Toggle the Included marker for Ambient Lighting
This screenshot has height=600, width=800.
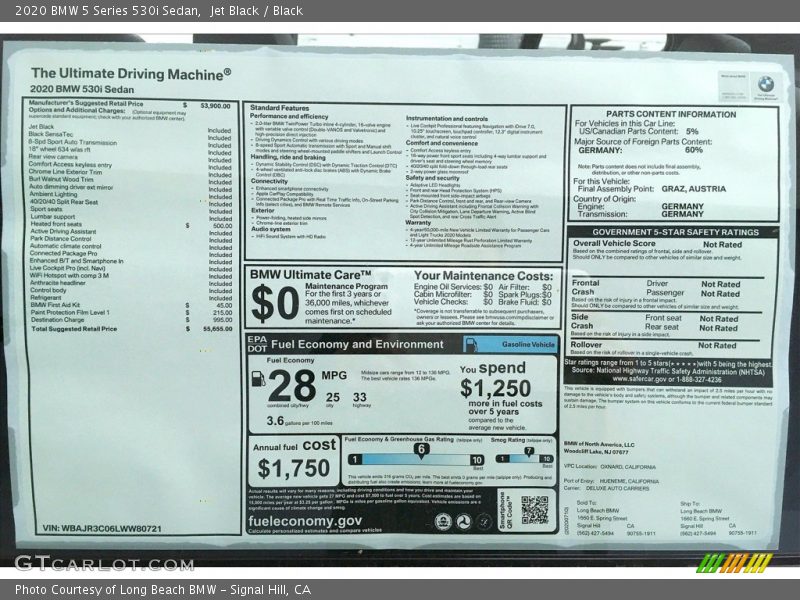[x=220, y=195]
